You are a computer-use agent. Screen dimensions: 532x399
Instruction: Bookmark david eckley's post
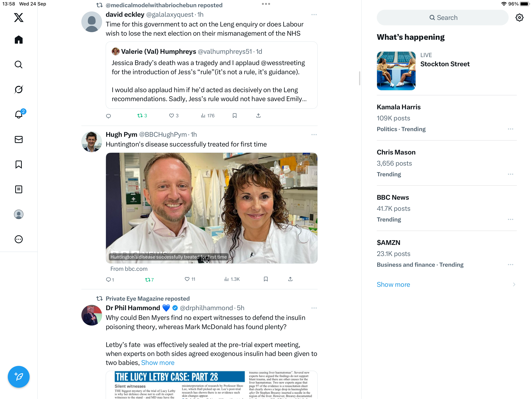coord(234,116)
